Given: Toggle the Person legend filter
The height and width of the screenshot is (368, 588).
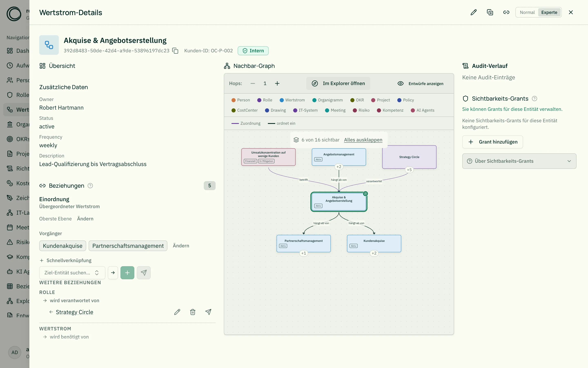Looking at the screenshot, I should (241, 100).
